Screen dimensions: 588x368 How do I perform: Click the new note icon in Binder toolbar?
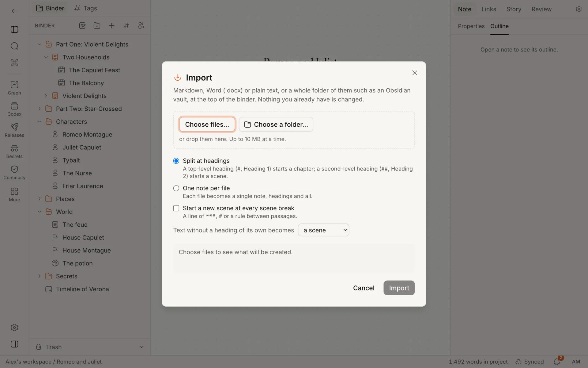point(82,26)
